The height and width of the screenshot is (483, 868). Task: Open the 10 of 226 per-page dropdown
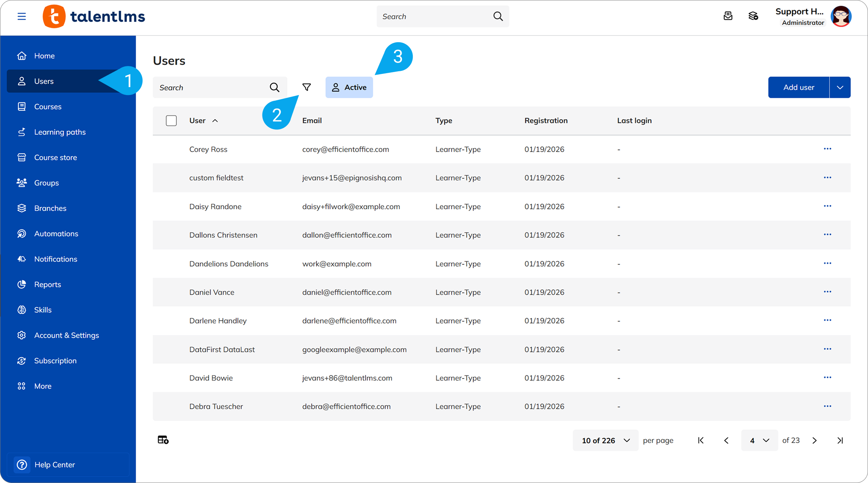tap(605, 440)
